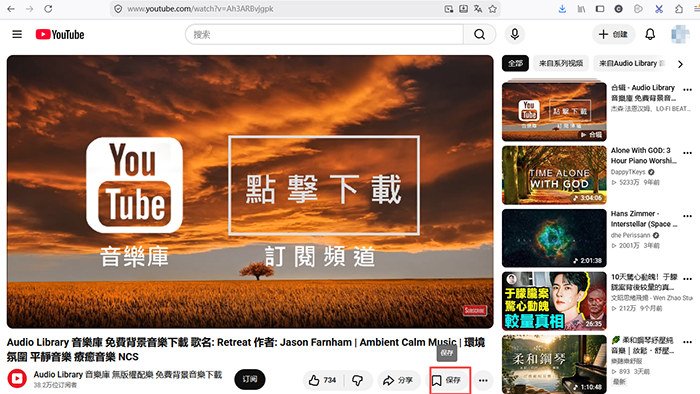The height and width of the screenshot is (394, 700).
Task: Open the Time Alone With God thumbnail
Action: pos(554,175)
